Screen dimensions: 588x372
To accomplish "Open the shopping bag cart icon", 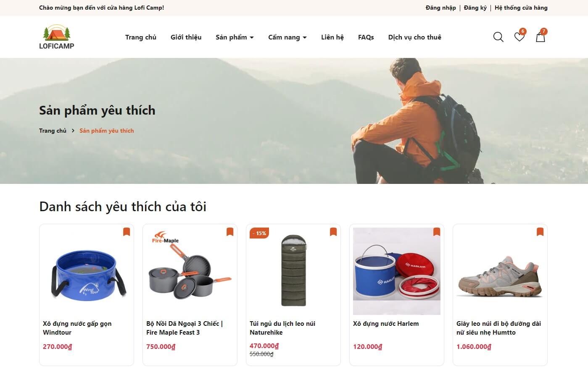I will coord(541,37).
